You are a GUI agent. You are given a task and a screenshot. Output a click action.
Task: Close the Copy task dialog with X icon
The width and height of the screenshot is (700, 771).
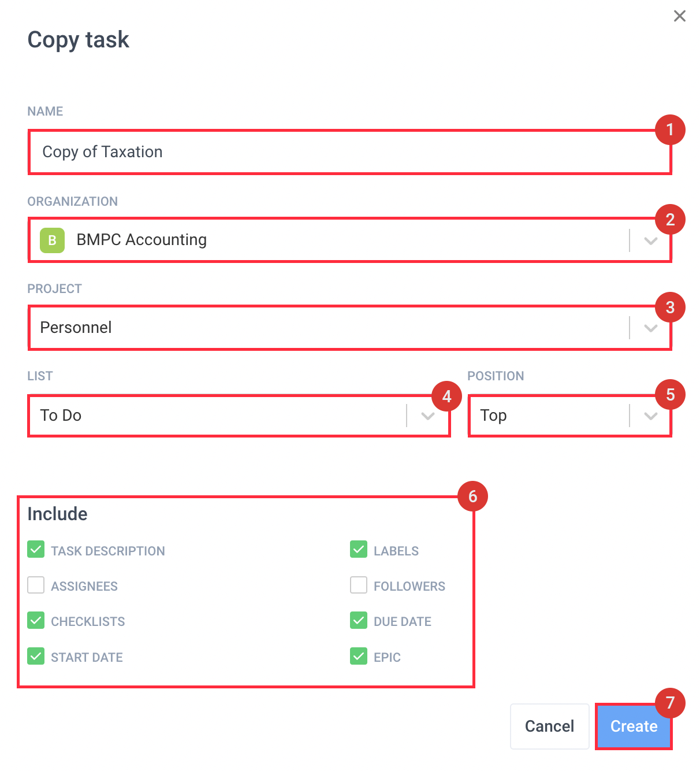pyautogui.click(x=680, y=16)
